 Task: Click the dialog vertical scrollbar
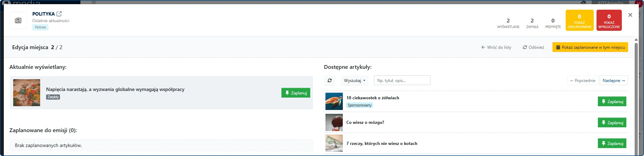point(636,99)
